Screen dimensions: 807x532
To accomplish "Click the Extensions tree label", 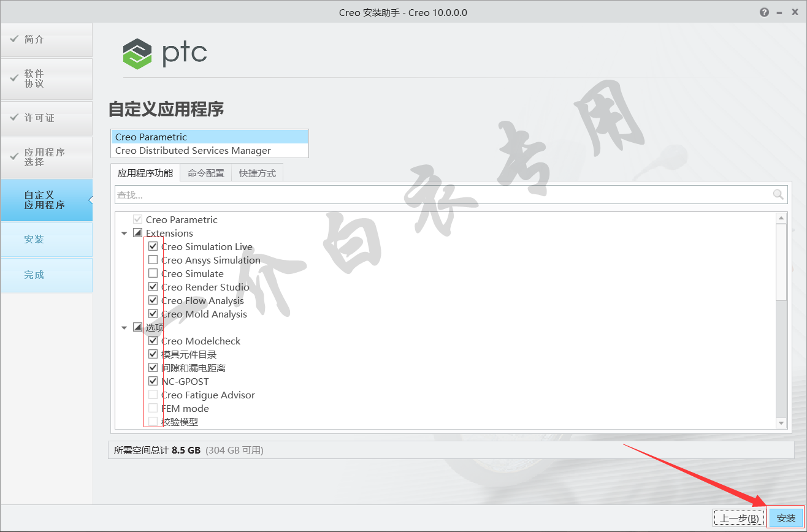I will pyautogui.click(x=169, y=233).
